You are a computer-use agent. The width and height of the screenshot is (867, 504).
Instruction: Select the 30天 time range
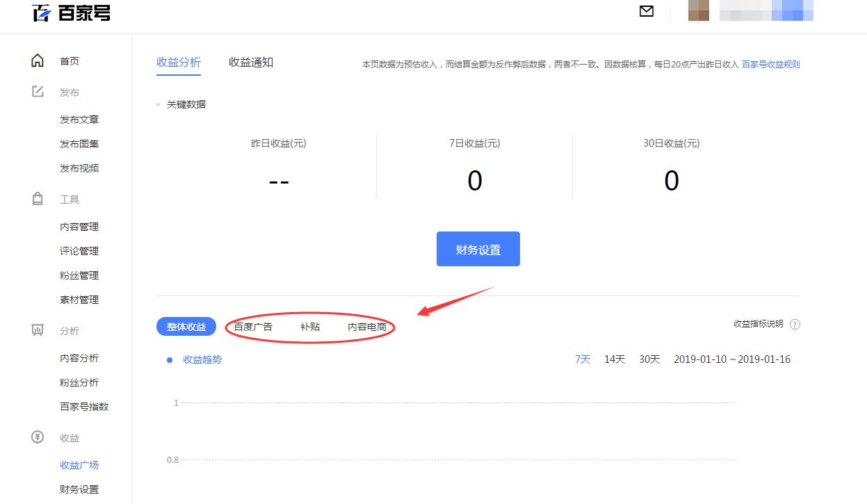click(649, 359)
